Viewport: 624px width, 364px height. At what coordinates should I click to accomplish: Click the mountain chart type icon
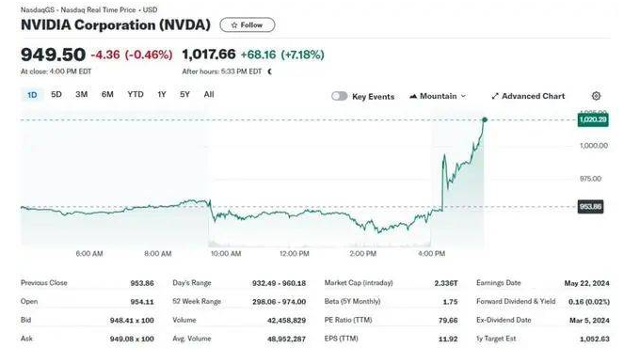point(413,96)
